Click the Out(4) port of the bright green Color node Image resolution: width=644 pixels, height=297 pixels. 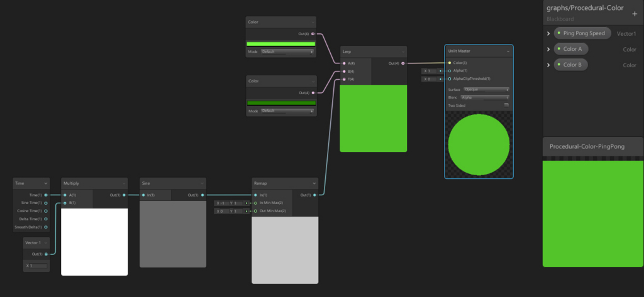click(x=313, y=34)
